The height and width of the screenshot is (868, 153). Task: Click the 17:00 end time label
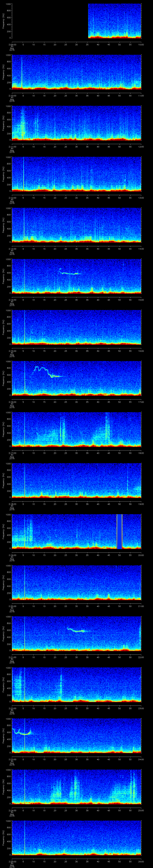(141, 402)
